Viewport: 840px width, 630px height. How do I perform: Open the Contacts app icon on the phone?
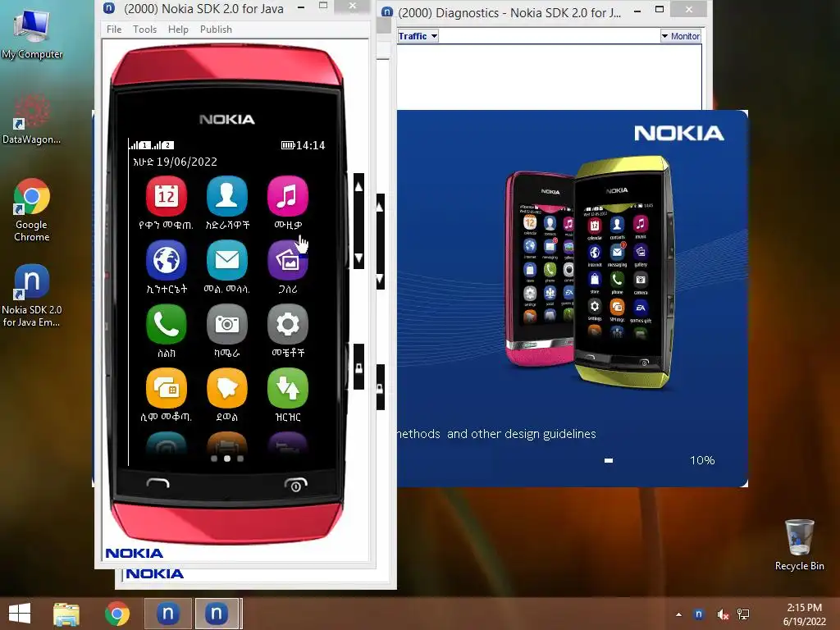[x=226, y=196]
